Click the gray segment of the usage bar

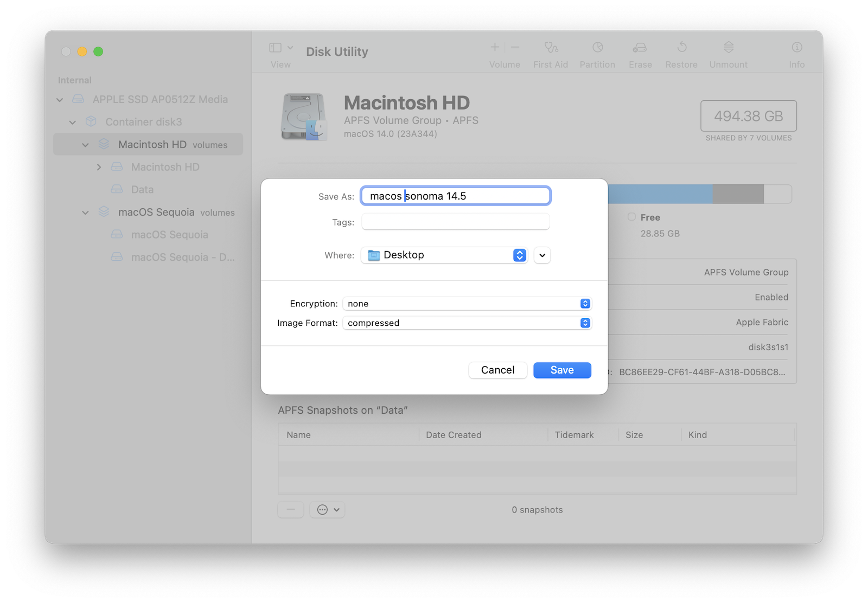[x=738, y=194]
